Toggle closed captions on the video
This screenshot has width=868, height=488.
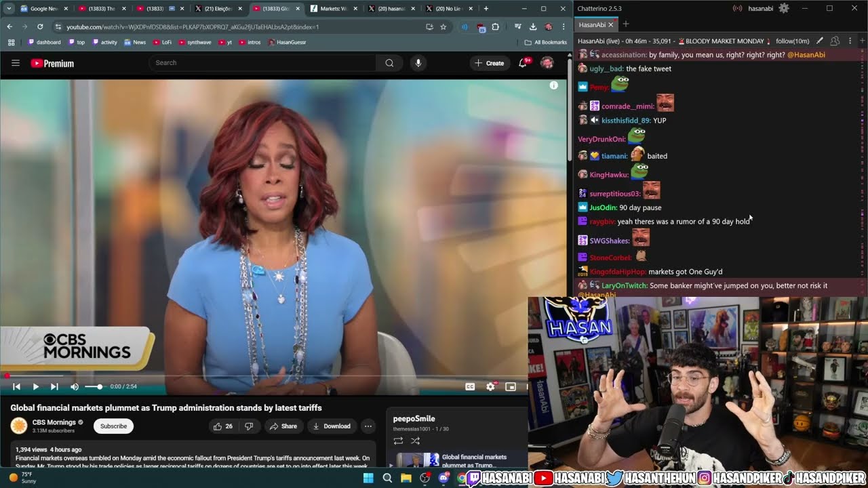click(470, 386)
